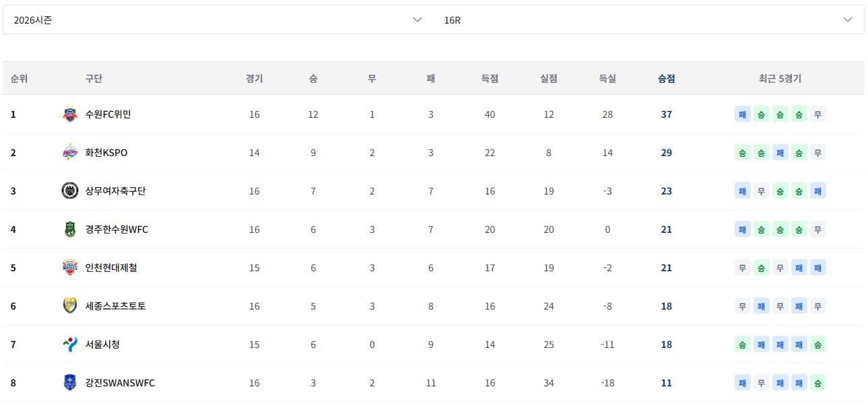
Task: Click the 구단 column header
Action: click(x=94, y=79)
